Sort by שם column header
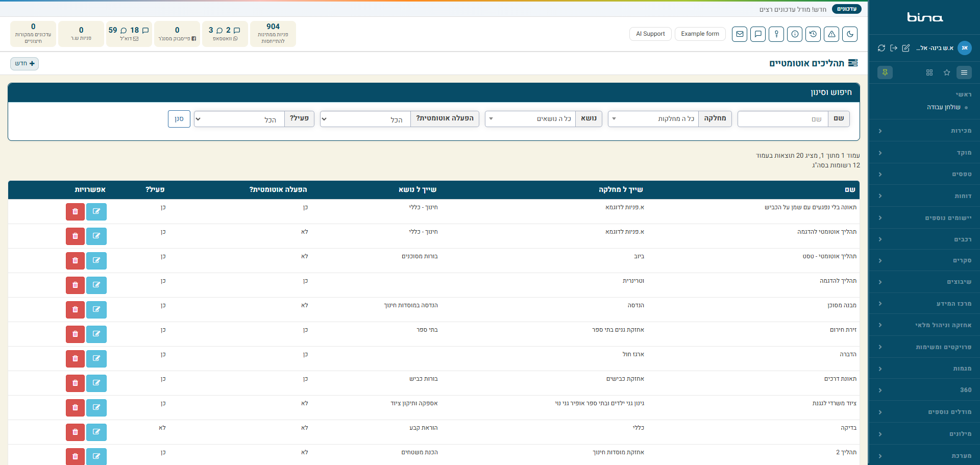980x465 pixels. point(850,189)
